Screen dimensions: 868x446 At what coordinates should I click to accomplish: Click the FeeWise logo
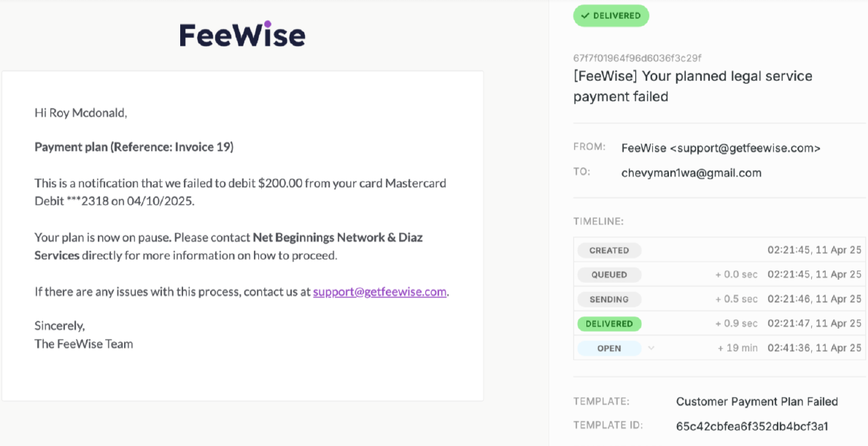242,34
